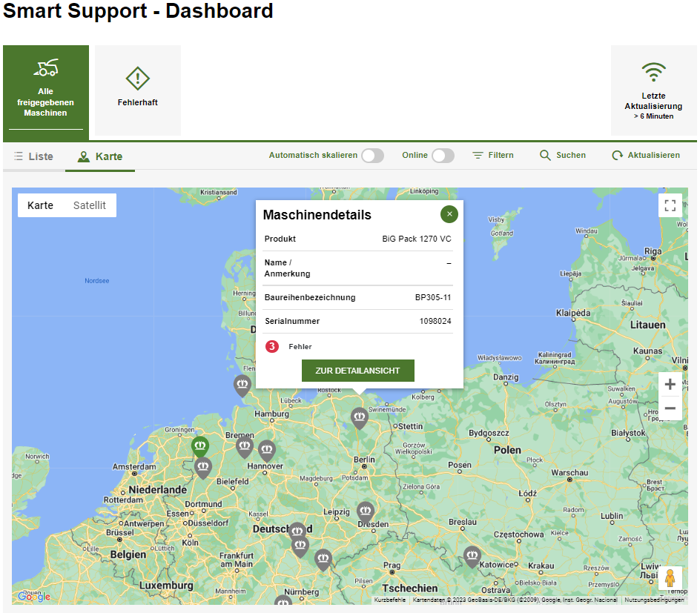
Task: Switch map to Satellit view
Action: coord(89,205)
